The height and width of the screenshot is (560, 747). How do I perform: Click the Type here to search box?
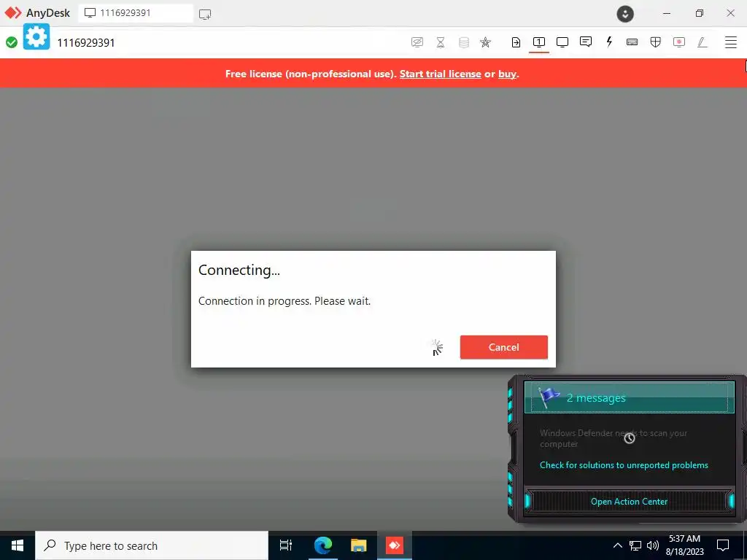152,545
